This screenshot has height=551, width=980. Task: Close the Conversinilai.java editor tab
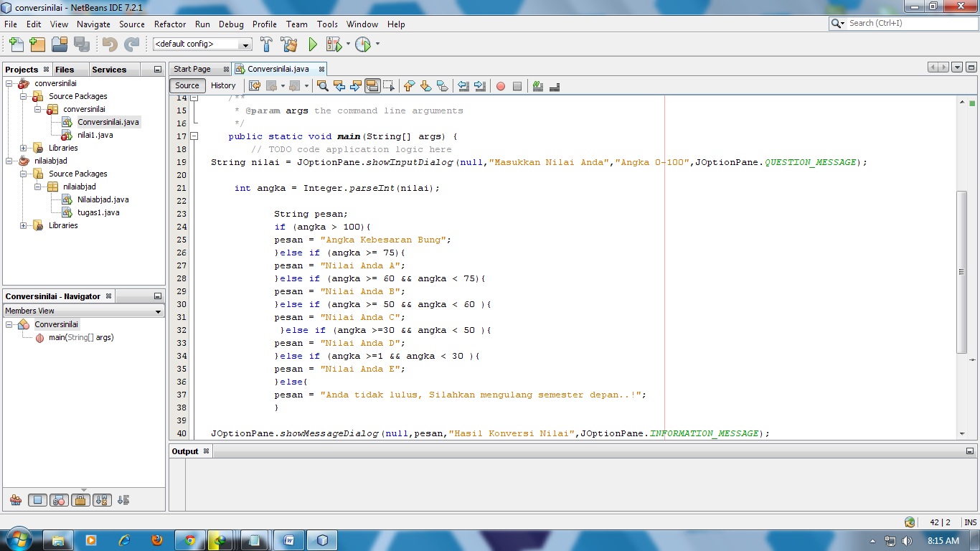click(321, 70)
